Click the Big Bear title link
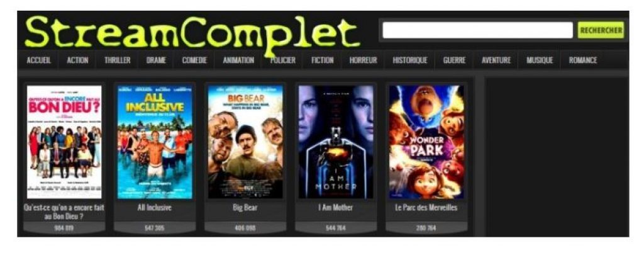644x260 pixels. pos(245,208)
